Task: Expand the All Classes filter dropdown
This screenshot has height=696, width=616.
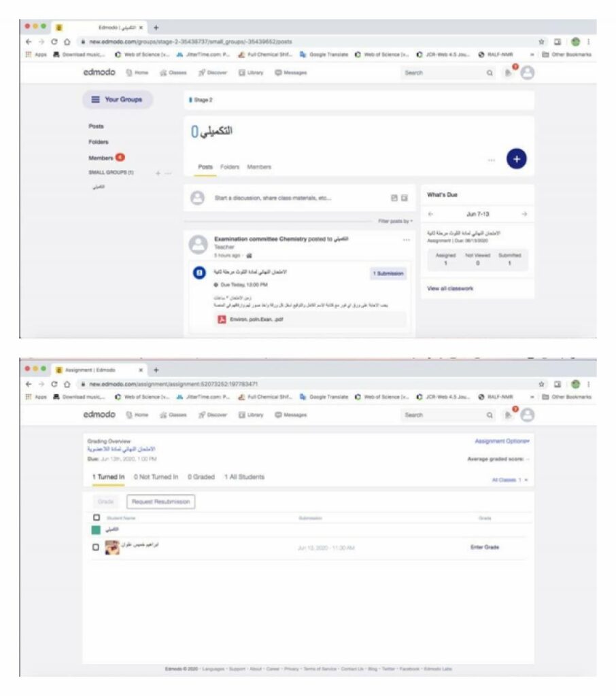Action: click(509, 480)
